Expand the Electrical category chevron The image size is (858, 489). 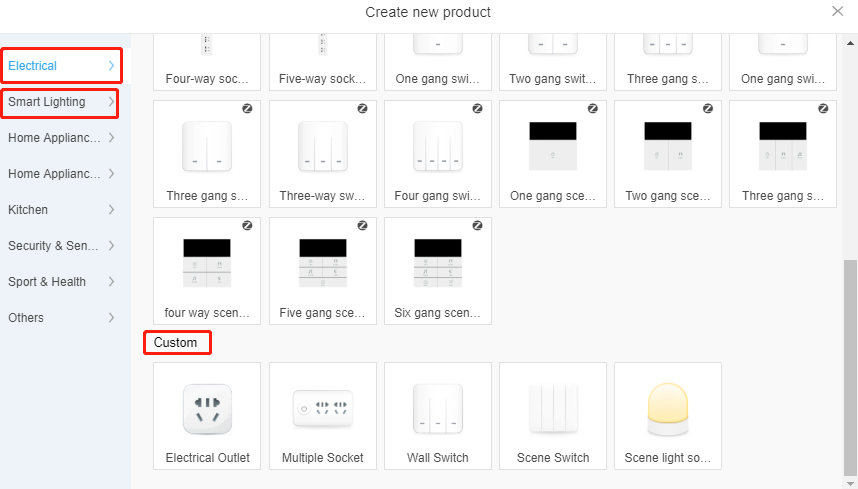(x=111, y=66)
